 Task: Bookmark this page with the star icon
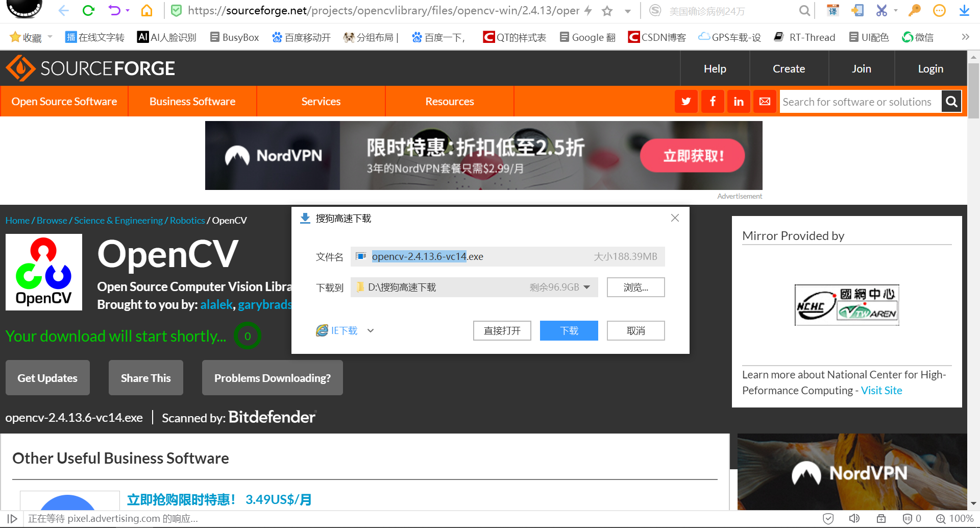point(607,11)
